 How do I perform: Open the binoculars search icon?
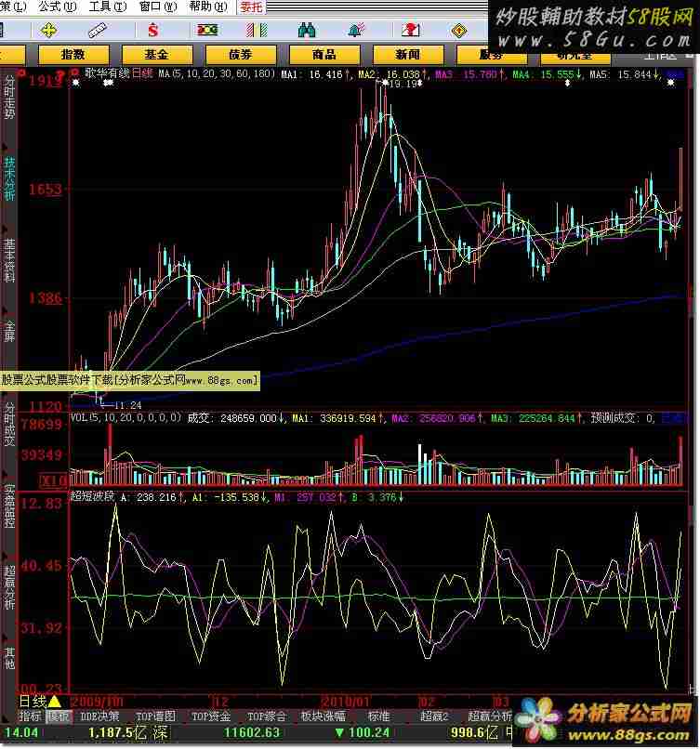point(306,31)
